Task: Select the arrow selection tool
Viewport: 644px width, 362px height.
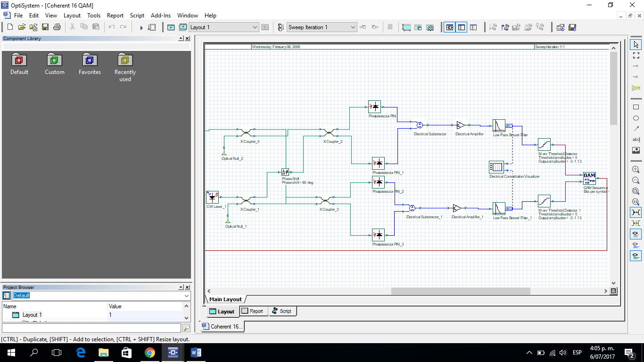Action: point(636,44)
